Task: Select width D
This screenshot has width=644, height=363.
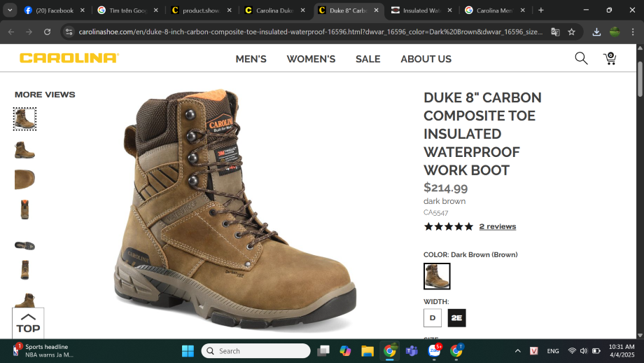Action: pos(433,317)
